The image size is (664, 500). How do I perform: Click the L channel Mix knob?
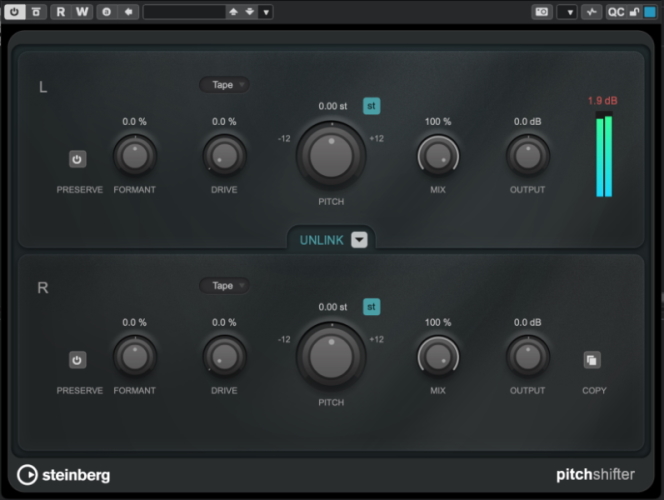(438, 156)
